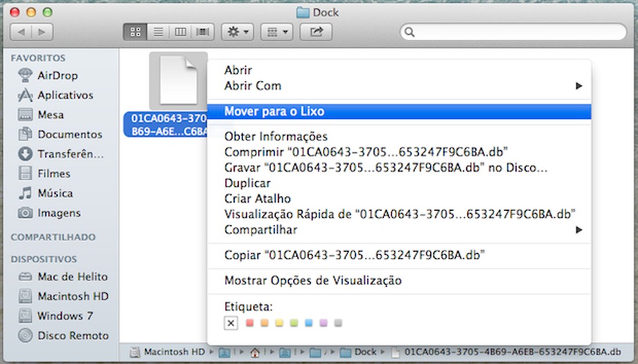Screen dimensions: 638x364
Task: Choose Duplicar from the context menu
Action: pyautogui.click(x=399, y=183)
